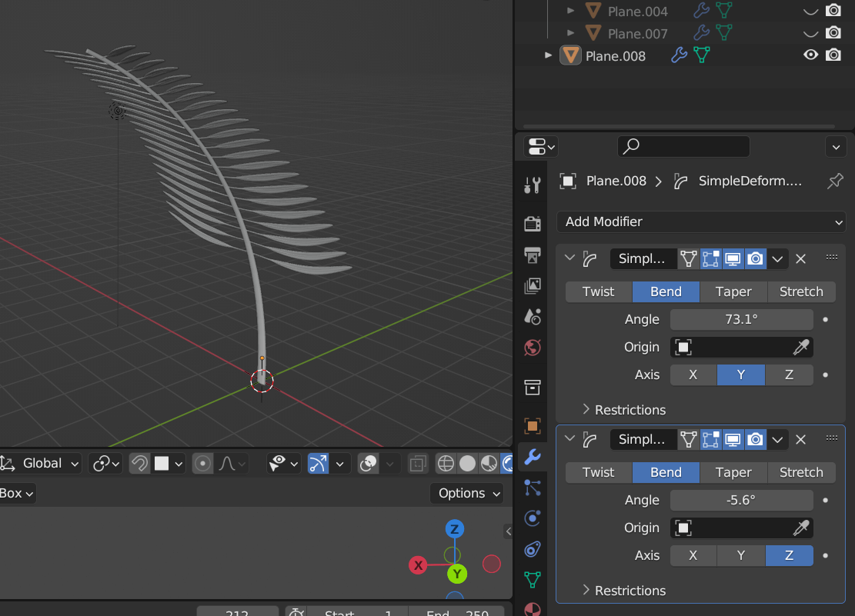Set second modifier axis to Y
The image size is (855, 616).
point(740,555)
